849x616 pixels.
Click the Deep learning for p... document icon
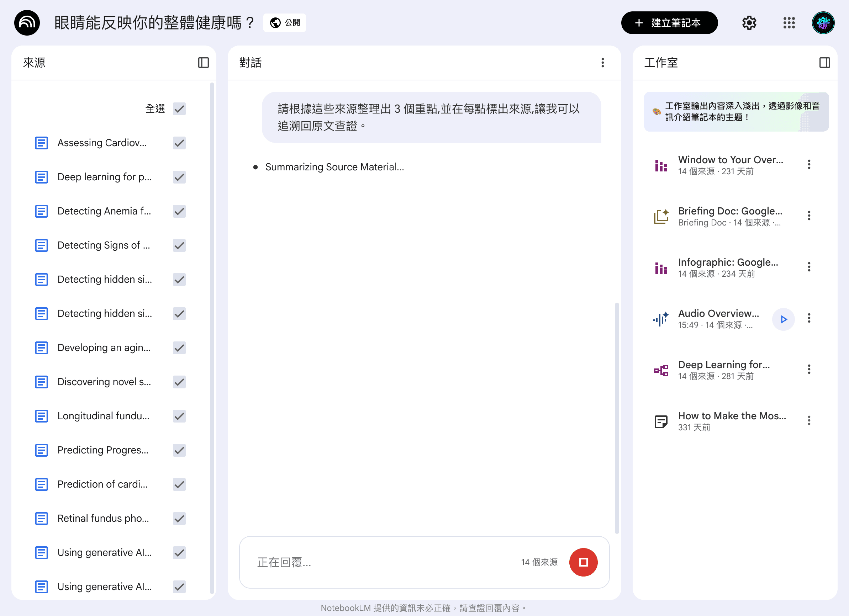41,177
